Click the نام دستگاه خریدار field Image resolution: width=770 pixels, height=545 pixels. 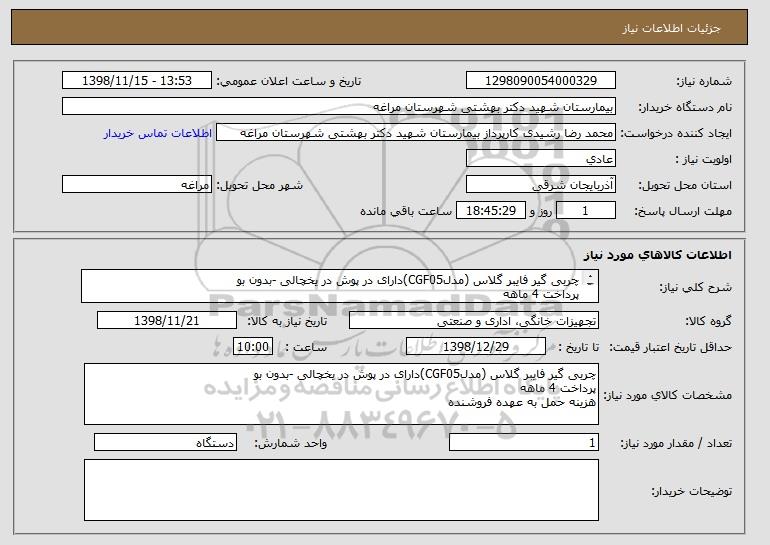click(339, 107)
